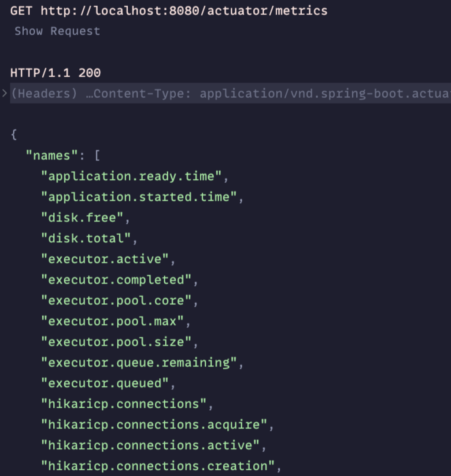Click the "disk.free" metric name
Screen dimensions: 451x476
tap(82, 218)
